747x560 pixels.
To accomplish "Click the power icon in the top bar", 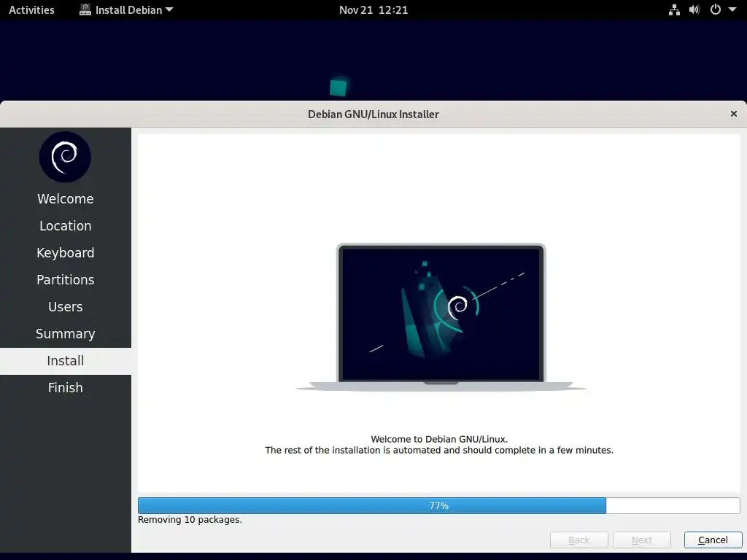I will pyautogui.click(x=716, y=10).
